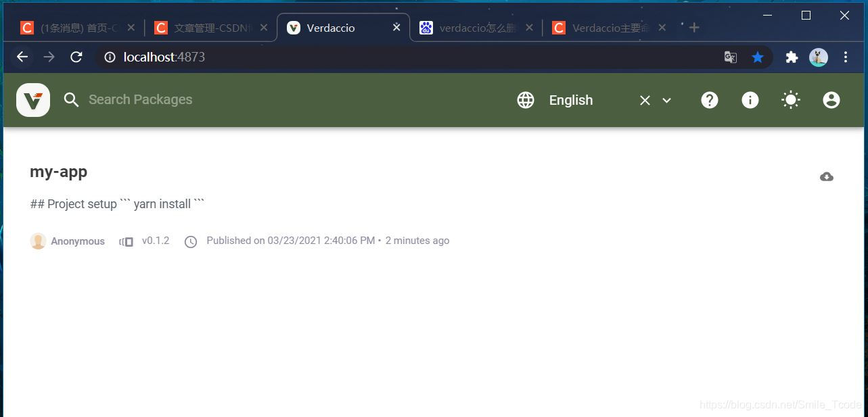Open a new browser tab

pyautogui.click(x=694, y=28)
